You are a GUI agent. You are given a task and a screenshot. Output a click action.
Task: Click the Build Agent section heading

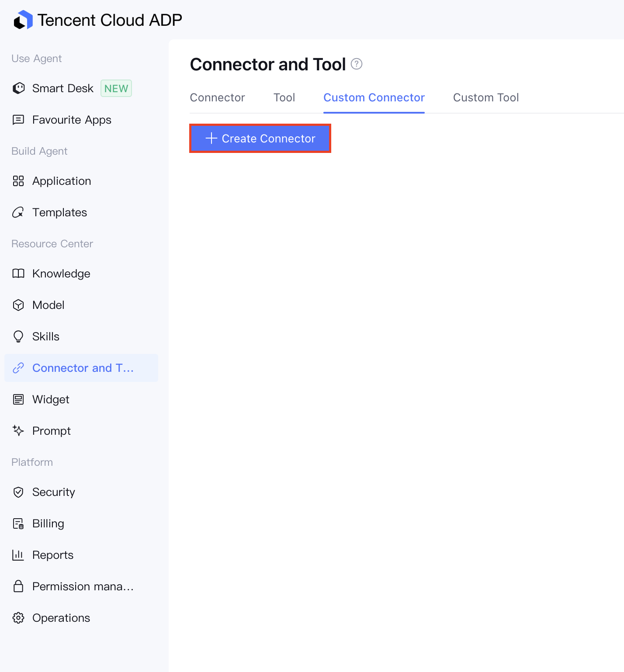pyautogui.click(x=39, y=151)
